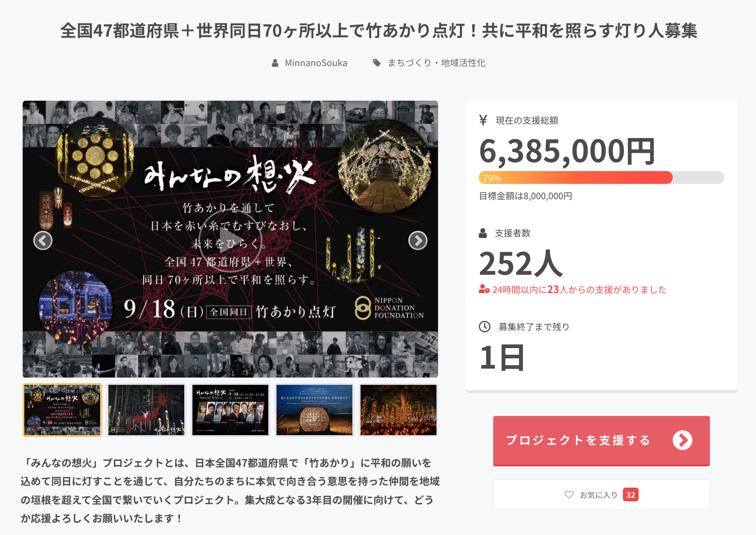Click the user icon next to MinnanoSouka
The image size is (756, 535).
point(275,63)
